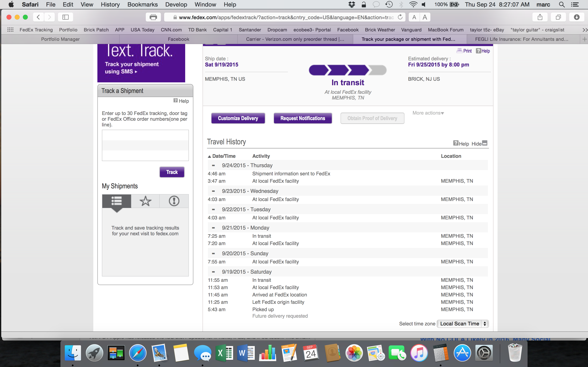Click the Safari print toolbar icon
The width and height of the screenshot is (588, 367).
[153, 17]
